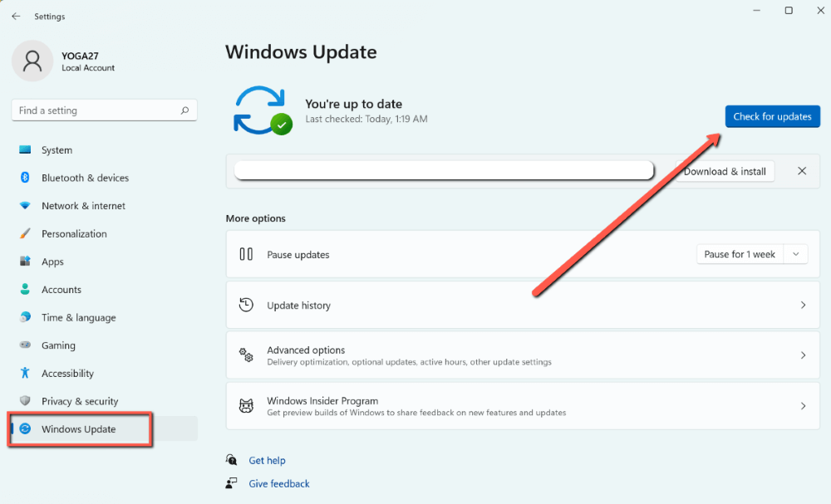831x504 pixels.
Task: Open the Update history row
Action: coord(523,305)
